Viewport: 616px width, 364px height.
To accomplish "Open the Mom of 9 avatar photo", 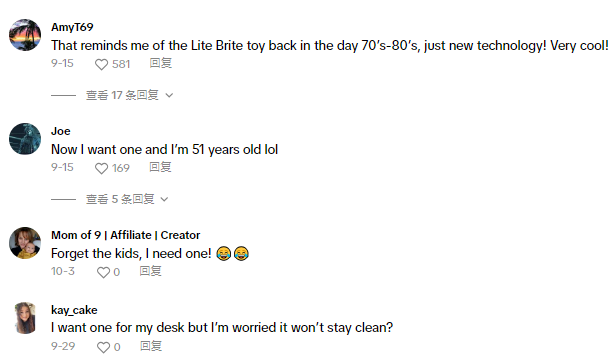I will coord(25,243).
